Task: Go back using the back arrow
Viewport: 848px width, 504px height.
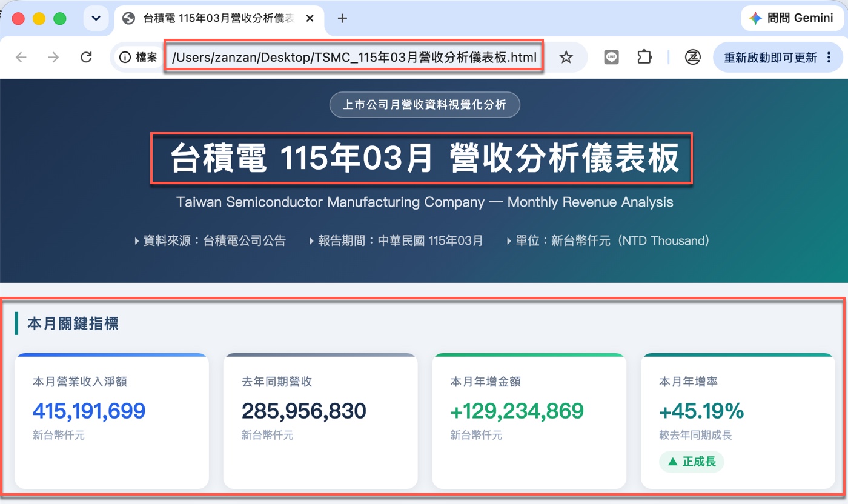Action: [x=21, y=57]
